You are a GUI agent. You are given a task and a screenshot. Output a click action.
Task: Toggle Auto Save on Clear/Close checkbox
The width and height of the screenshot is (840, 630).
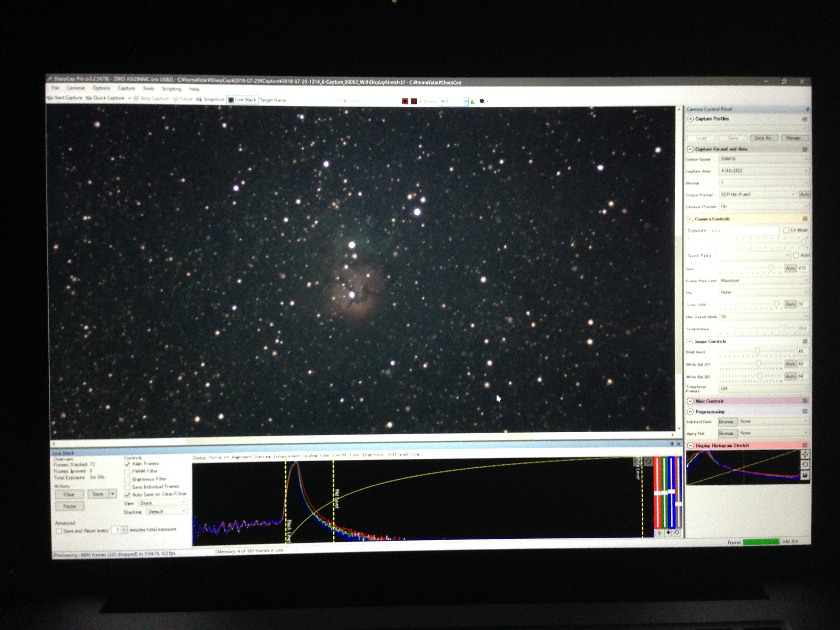click(127, 495)
